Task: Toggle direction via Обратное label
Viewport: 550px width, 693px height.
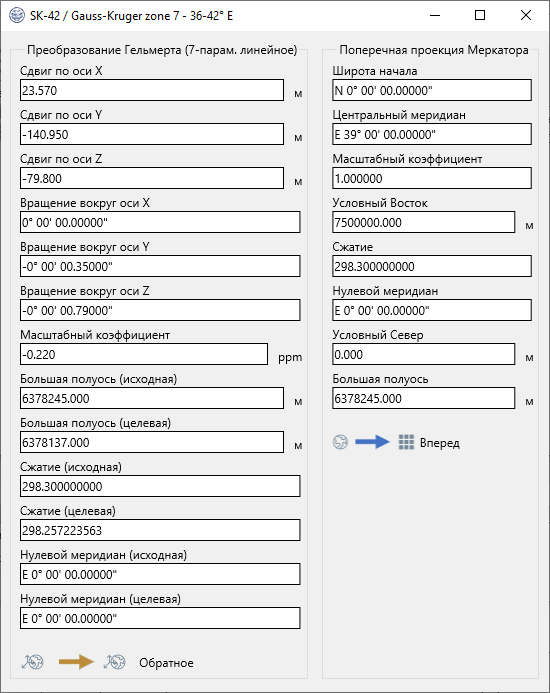Action: click(x=166, y=663)
